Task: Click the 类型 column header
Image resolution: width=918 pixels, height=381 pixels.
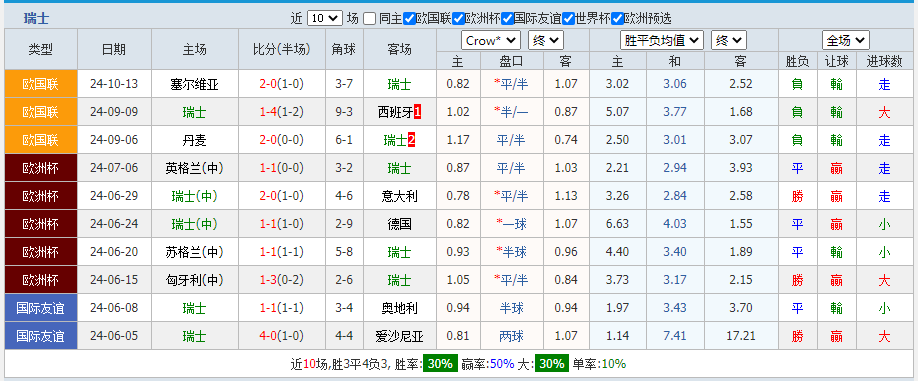Action: click(41, 49)
